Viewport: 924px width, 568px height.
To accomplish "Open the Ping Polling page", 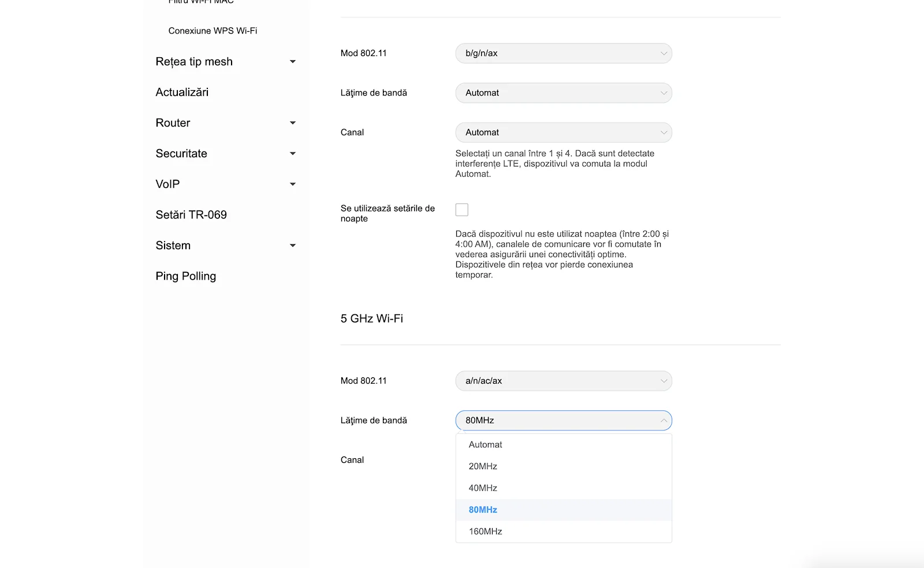I will (x=185, y=276).
